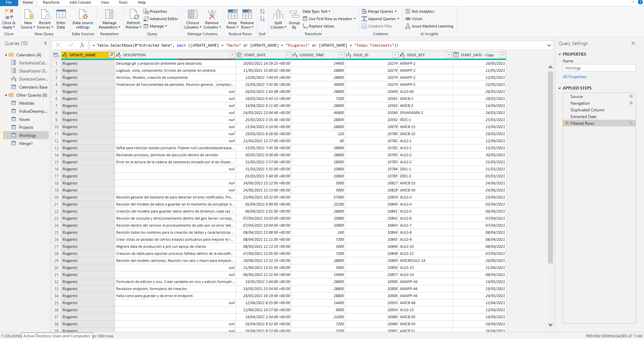Sort descending using Z-A icon
This screenshot has height=339, width=644.
tap(262, 19)
